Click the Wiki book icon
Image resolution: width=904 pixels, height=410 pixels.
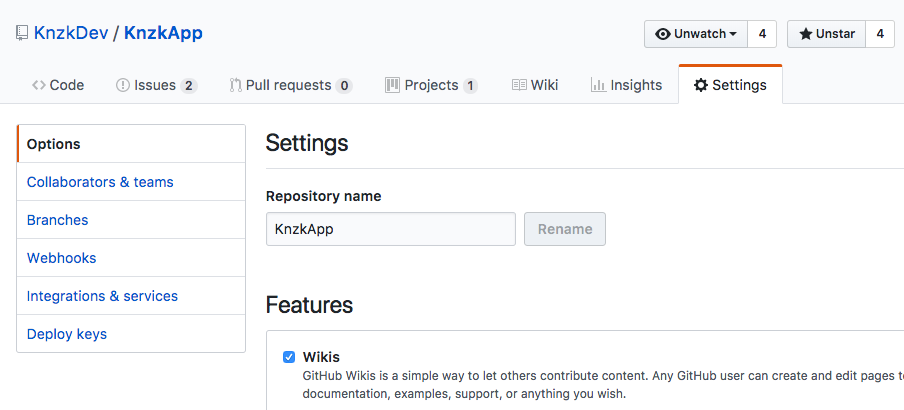[519, 85]
